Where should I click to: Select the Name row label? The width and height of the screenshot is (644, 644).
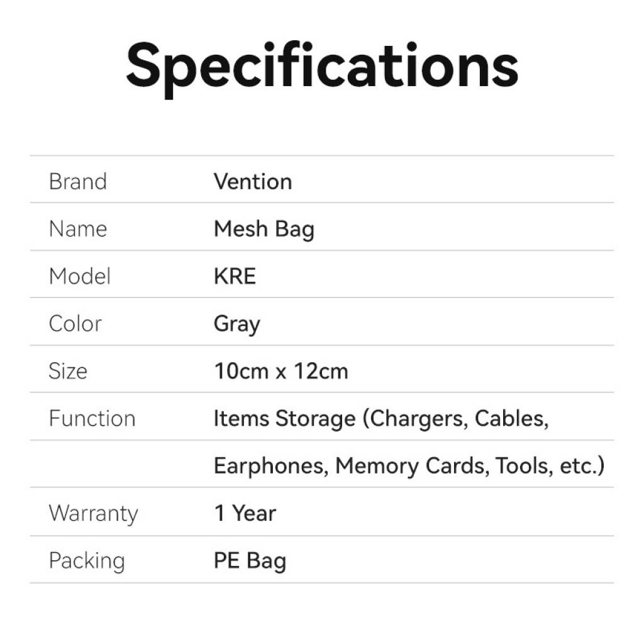click(x=78, y=229)
